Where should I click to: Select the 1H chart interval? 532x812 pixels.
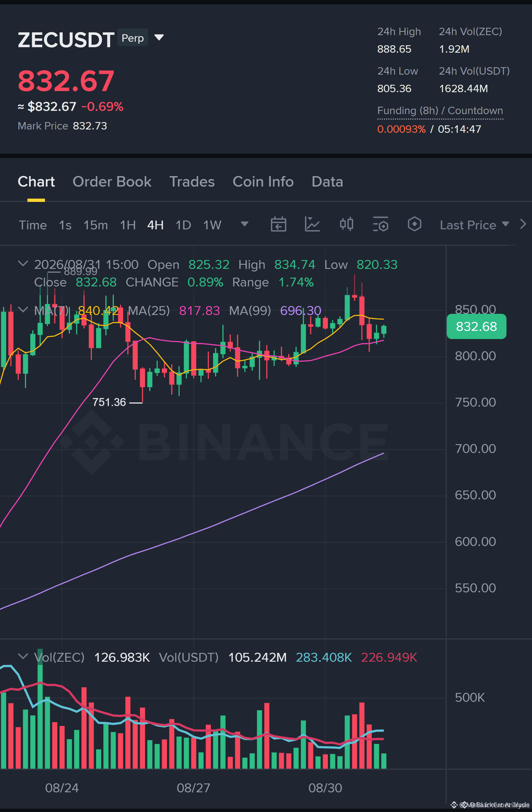[128, 225]
